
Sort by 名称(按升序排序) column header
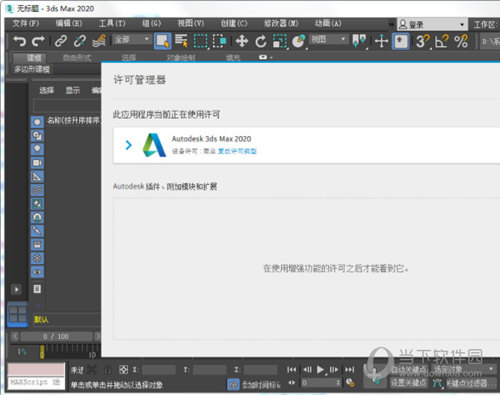(74, 120)
